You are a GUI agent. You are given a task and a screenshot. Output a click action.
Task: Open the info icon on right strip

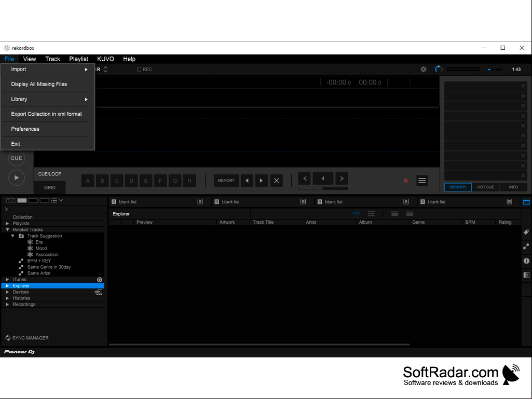click(527, 261)
